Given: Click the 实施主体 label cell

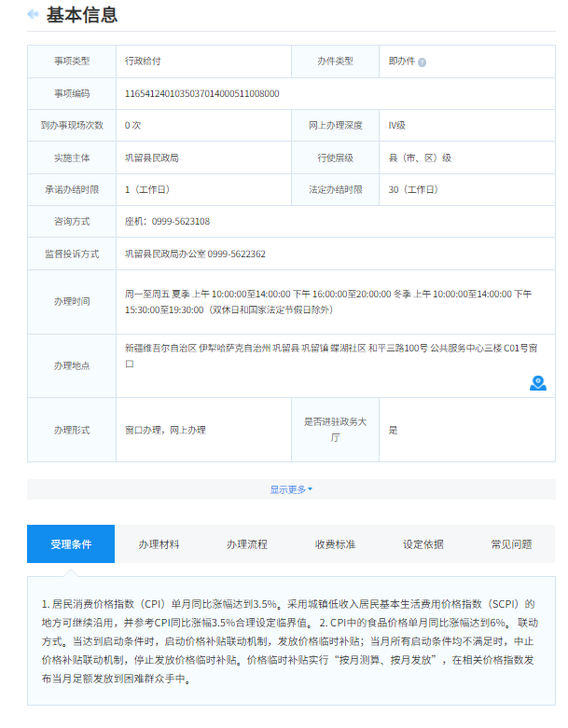Looking at the screenshot, I should [72, 158].
